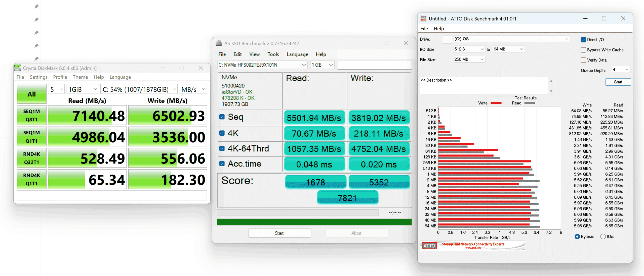This screenshot has width=644, height=276.
Task: Enable Verify Data checkbox in ATTO
Action: pos(583,60)
